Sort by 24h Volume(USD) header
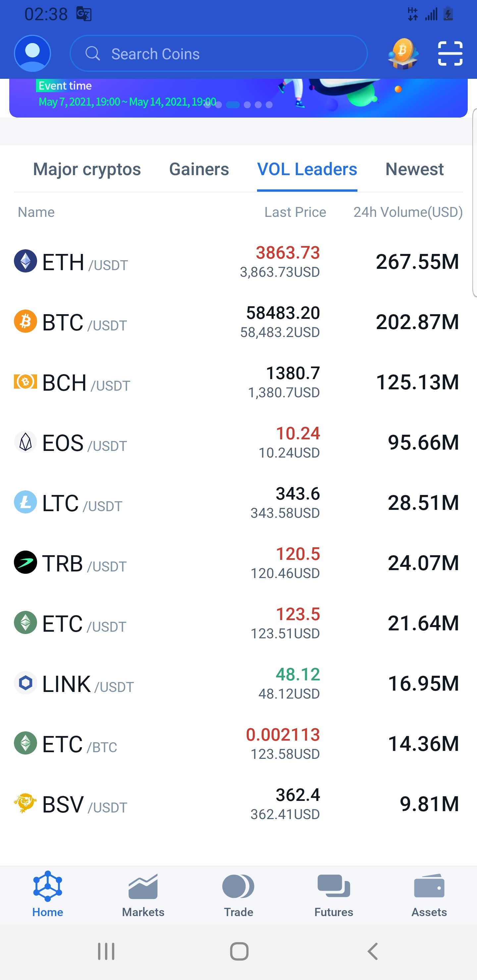This screenshot has width=477, height=980. (408, 212)
